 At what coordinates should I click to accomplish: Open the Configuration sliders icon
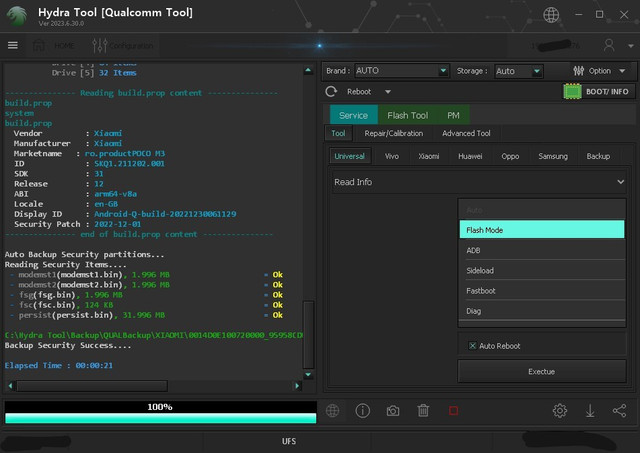tap(100, 45)
